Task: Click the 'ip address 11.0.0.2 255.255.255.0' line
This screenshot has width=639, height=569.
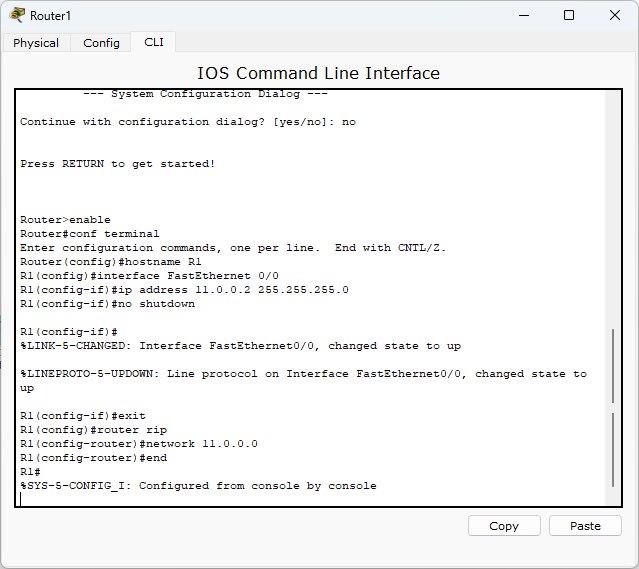Action: click(184, 290)
